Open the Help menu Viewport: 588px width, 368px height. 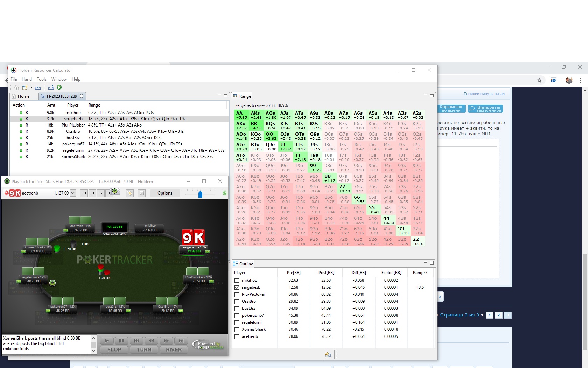tap(76, 79)
